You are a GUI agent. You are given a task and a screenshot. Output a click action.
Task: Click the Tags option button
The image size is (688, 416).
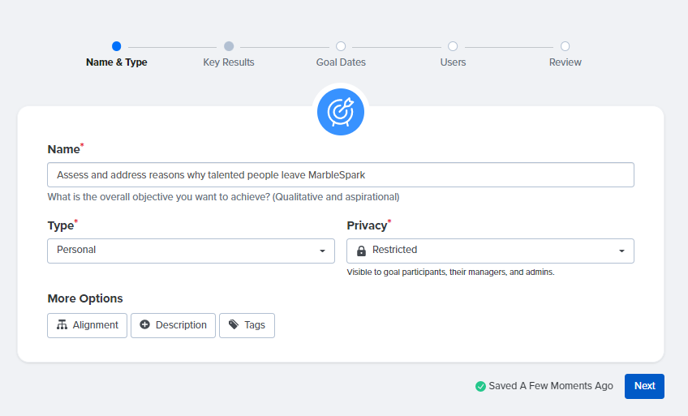click(x=247, y=325)
